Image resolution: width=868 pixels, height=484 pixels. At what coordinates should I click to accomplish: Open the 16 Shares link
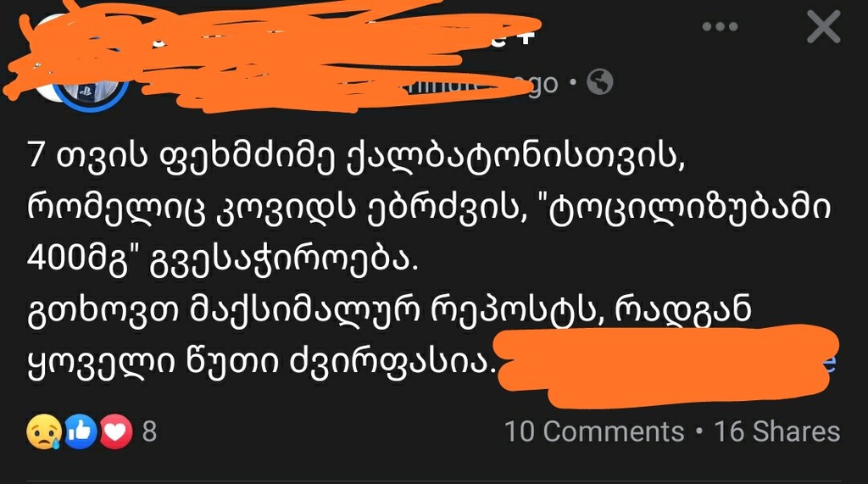tap(777, 431)
